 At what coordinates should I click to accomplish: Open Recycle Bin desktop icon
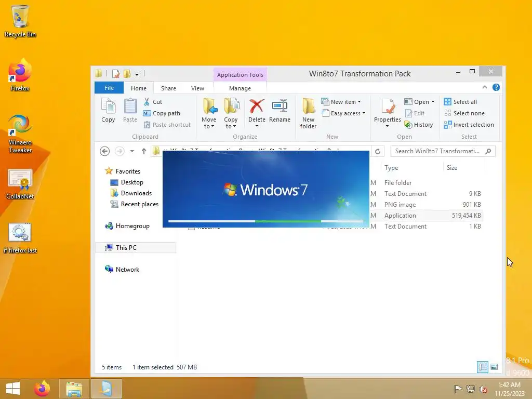[x=20, y=21]
